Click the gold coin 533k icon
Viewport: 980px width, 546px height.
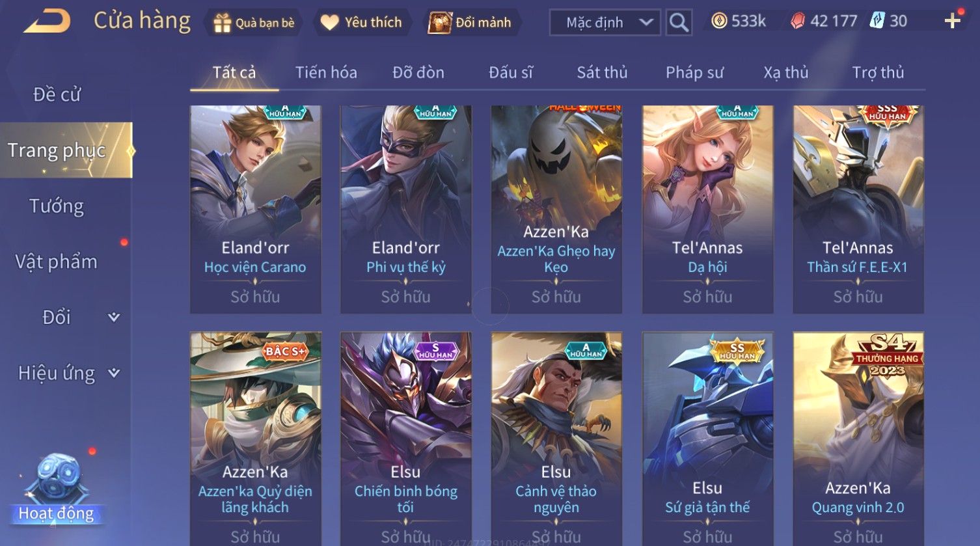pyautogui.click(x=719, y=21)
